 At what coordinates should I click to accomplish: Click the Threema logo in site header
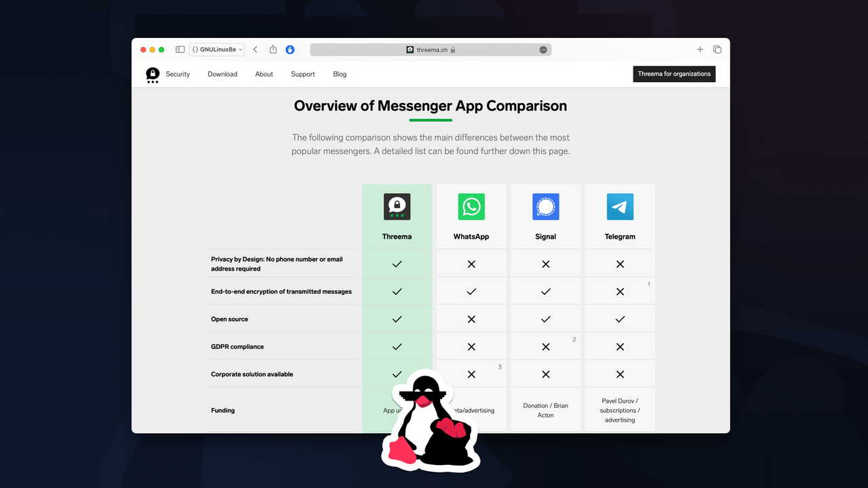coord(153,75)
